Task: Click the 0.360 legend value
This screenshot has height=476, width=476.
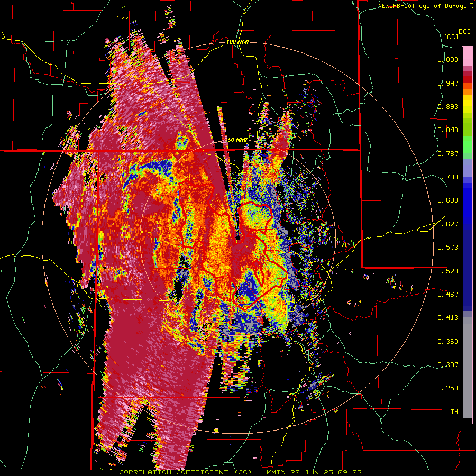Action: point(448,342)
